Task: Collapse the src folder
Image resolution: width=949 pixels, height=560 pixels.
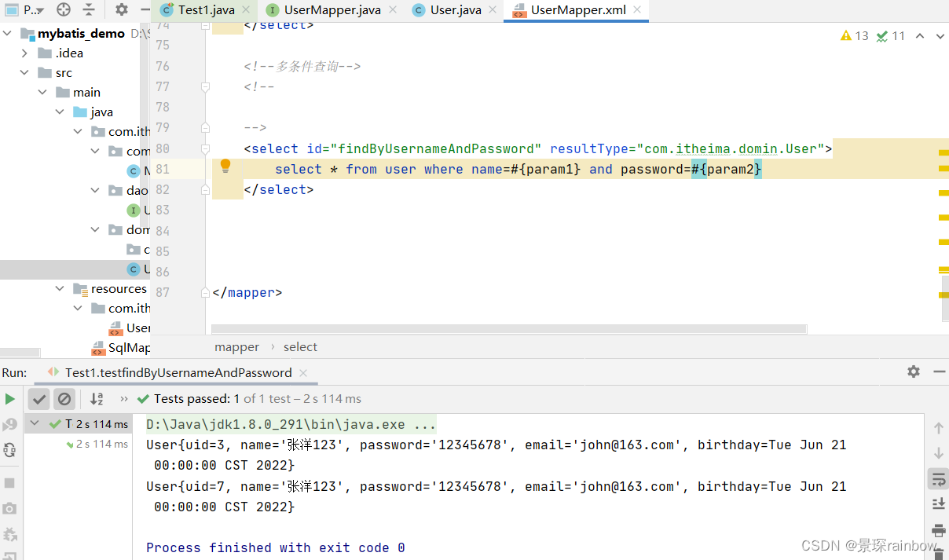Action: (24, 72)
